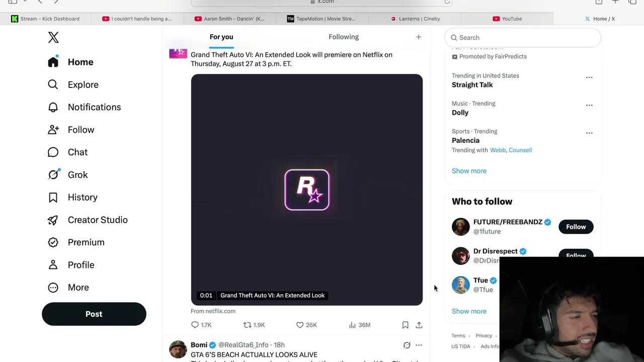
Task: Open more options for the Dolly trend
Action: point(589,105)
